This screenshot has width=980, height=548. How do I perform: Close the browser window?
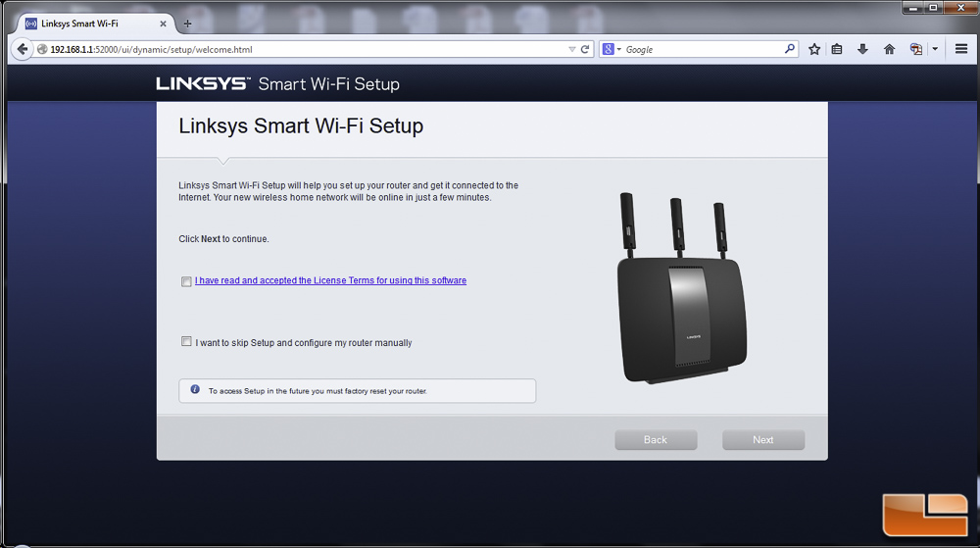(x=960, y=8)
